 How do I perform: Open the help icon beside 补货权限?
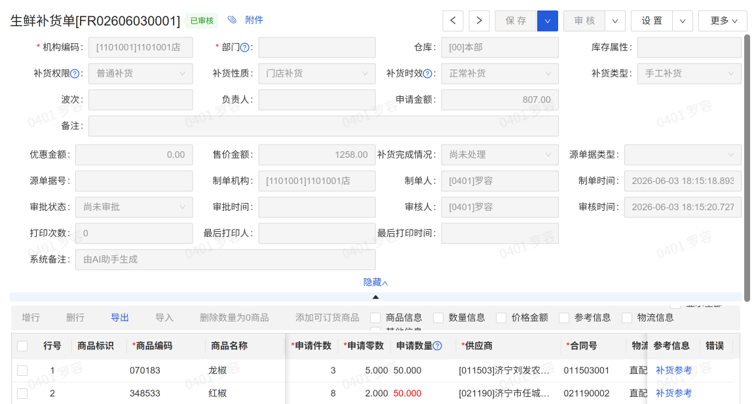pos(75,74)
